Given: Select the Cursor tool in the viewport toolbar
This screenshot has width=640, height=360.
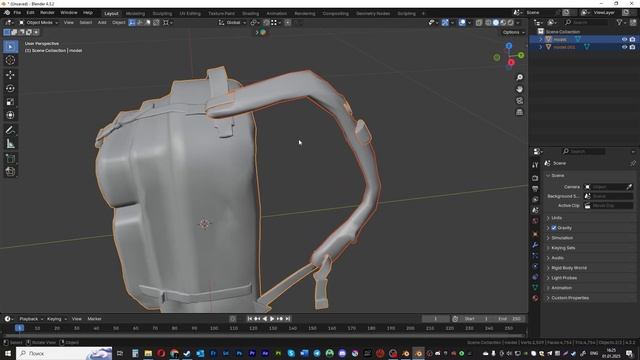Looking at the screenshot, I should click(10, 60).
